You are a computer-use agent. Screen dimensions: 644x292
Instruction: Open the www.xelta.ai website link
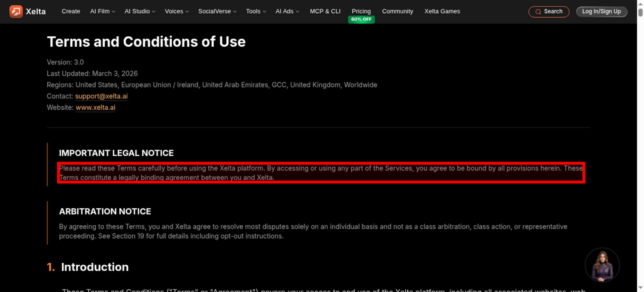tap(95, 107)
